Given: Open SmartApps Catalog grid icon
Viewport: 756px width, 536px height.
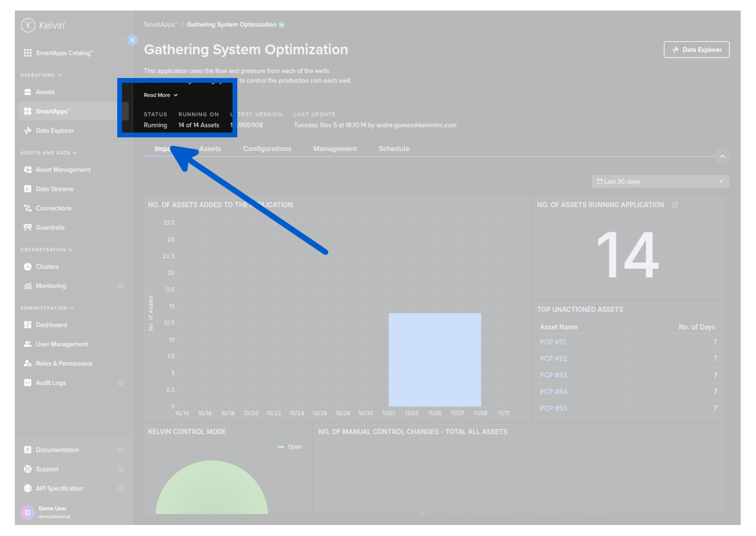Looking at the screenshot, I should (x=28, y=53).
